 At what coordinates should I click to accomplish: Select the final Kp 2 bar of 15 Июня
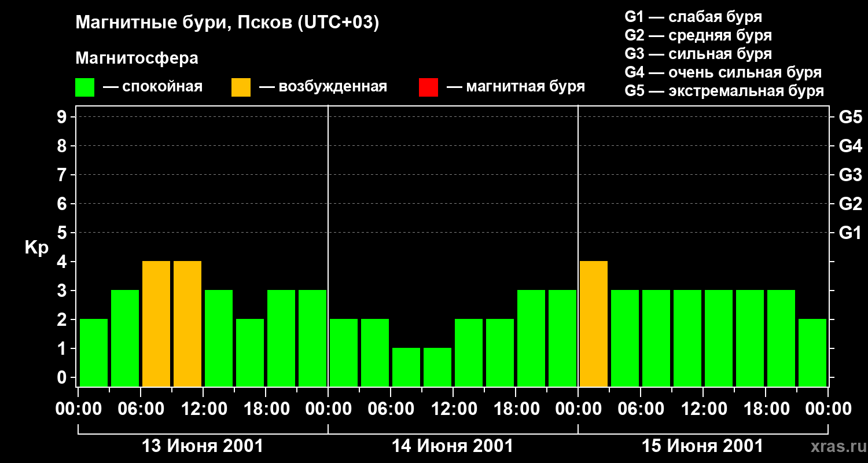point(812,352)
